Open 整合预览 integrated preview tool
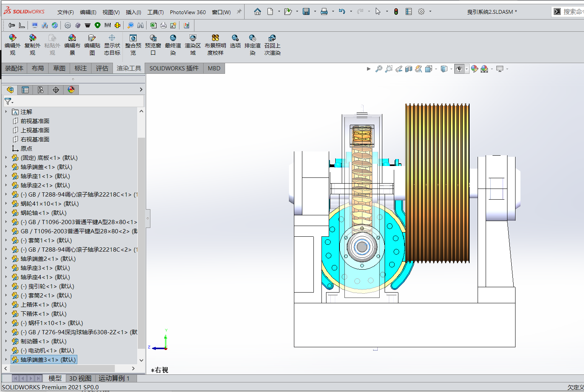Viewport: 584px width, 392px height. 133,38
